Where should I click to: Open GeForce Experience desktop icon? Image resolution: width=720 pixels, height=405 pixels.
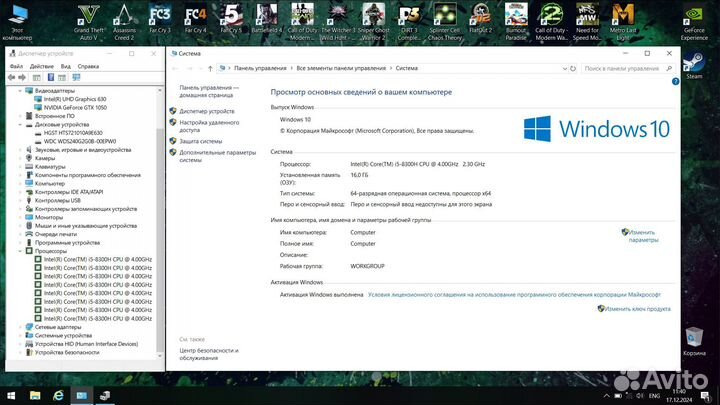[694, 23]
